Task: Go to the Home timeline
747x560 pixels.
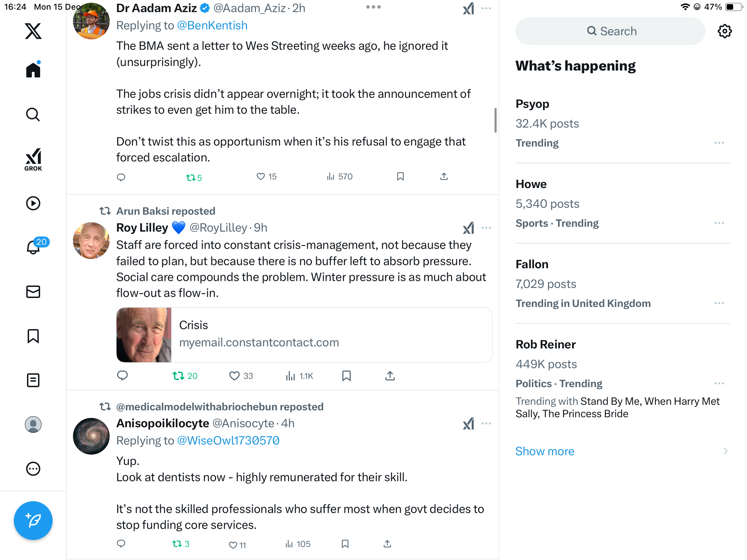Action: pyautogui.click(x=33, y=70)
